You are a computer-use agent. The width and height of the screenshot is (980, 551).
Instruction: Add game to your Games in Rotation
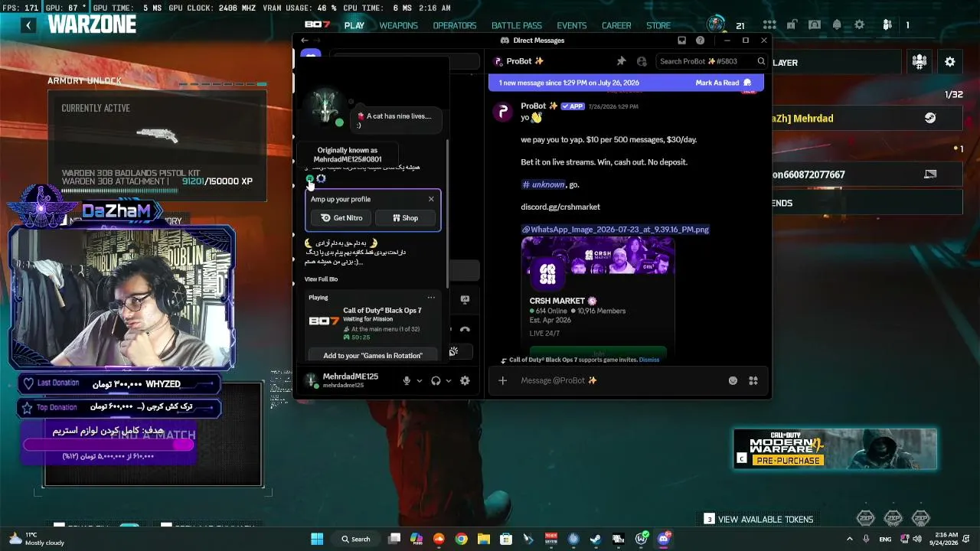click(x=372, y=356)
